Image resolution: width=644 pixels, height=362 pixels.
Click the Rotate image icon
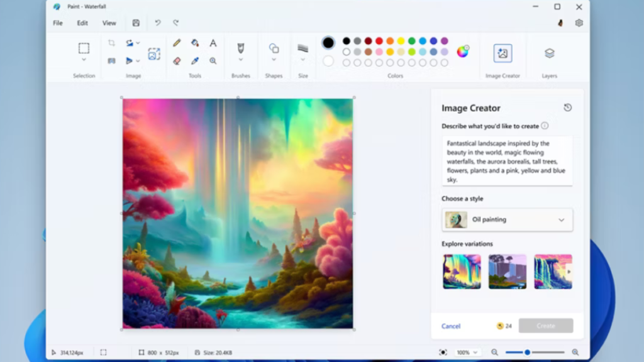[x=130, y=43]
